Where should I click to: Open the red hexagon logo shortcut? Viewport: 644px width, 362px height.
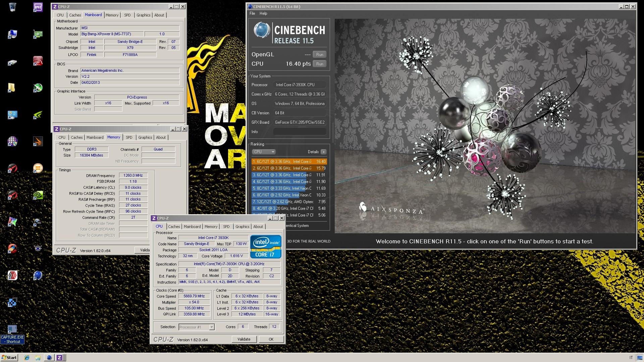click(x=12, y=275)
